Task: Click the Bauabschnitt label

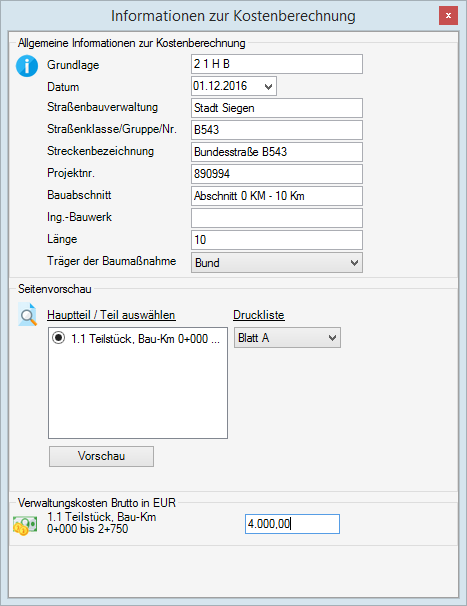Action: click(x=79, y=195)
